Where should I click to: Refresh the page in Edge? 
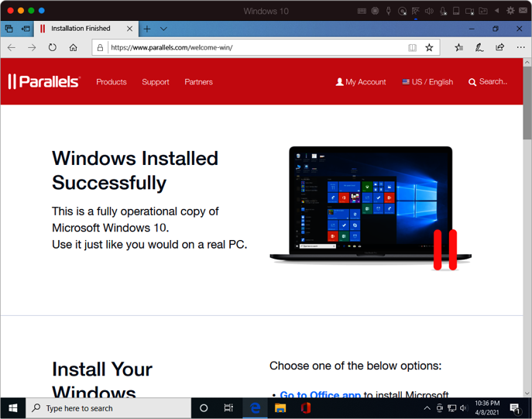[52, 47]
